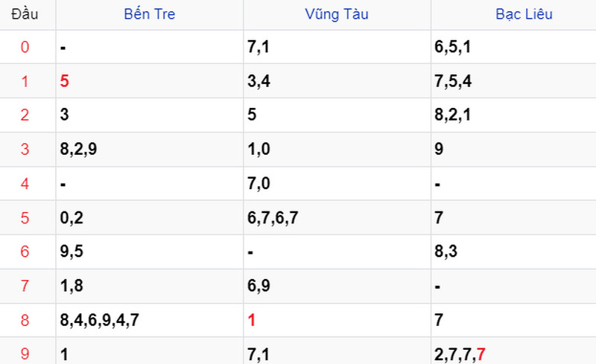Click the row header number 4
596x364 pixels.
tap(25, 184)
